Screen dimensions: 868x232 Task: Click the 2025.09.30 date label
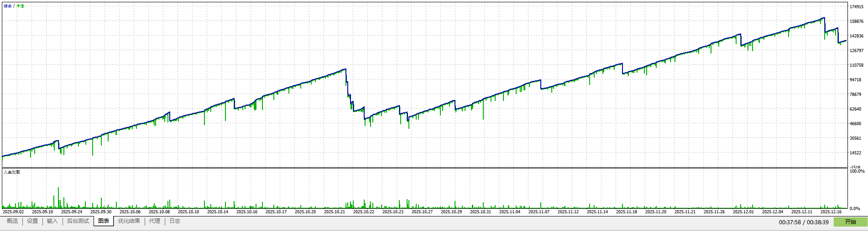(x=101, y=212)
